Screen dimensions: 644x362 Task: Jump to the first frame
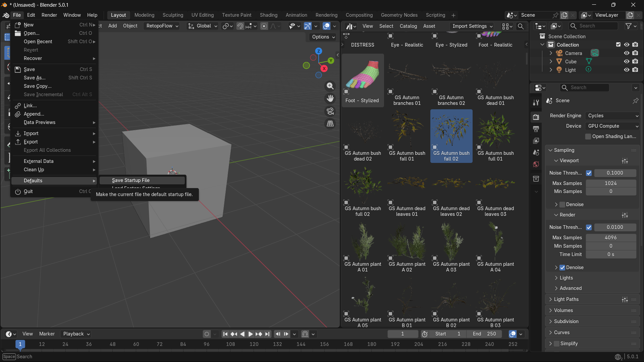point(225,334)
